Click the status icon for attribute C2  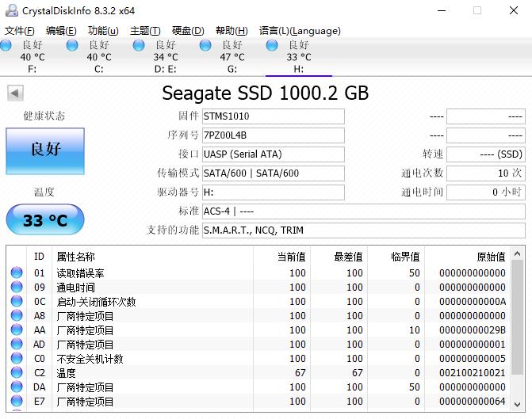point(17,372)
